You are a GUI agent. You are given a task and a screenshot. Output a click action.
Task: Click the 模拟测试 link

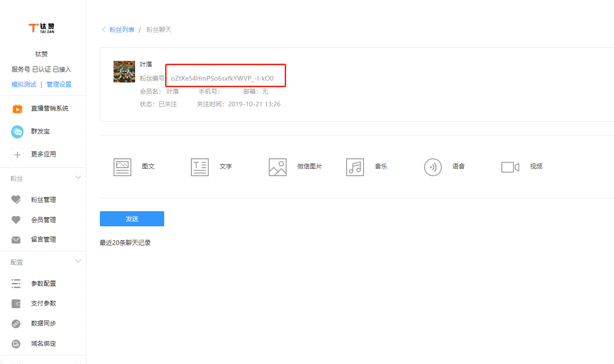click(24, 85)
